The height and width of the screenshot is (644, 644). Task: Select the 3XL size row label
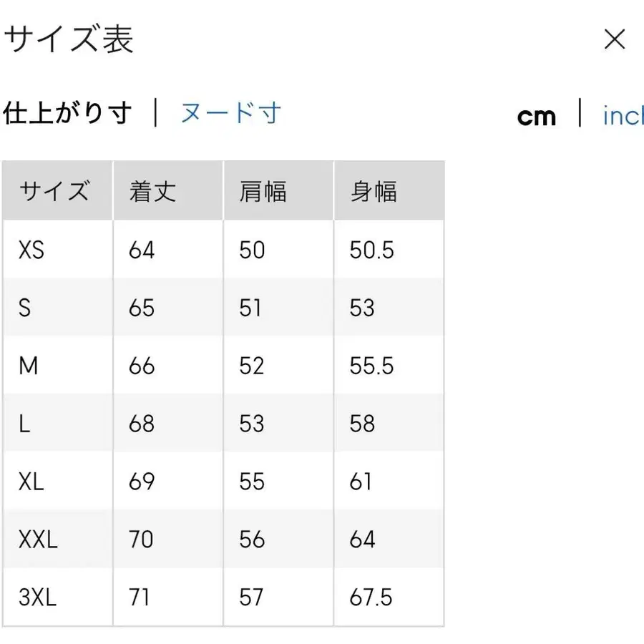pyautogui.click(x=37, y=597)
